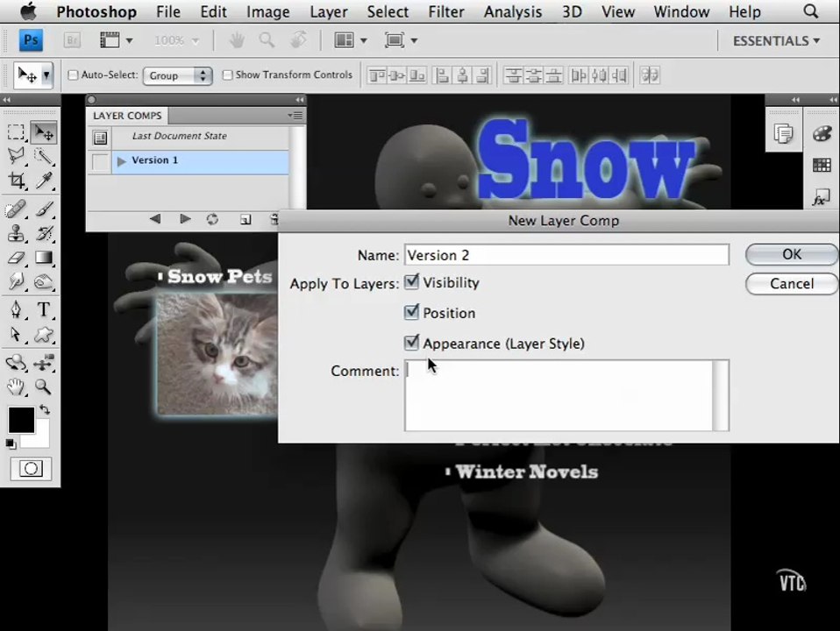Screen dimensions: 840x631
Task: Enable Auto-Select checkbox
Action: tap(73, 75)
